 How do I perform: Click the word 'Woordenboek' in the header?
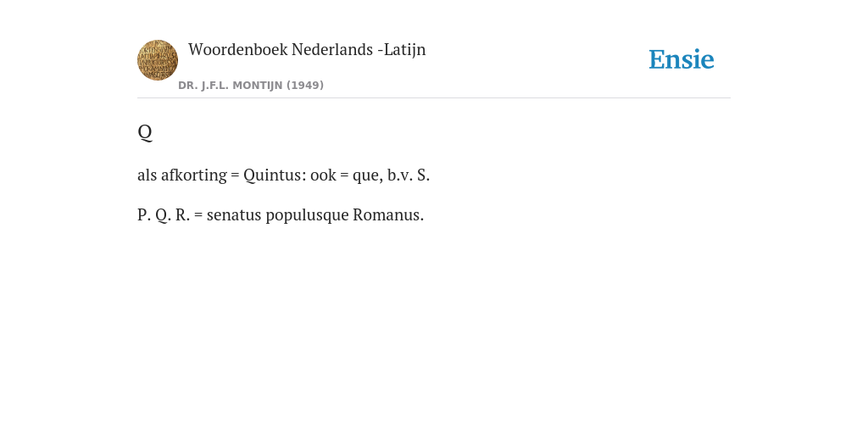[237, 49]
